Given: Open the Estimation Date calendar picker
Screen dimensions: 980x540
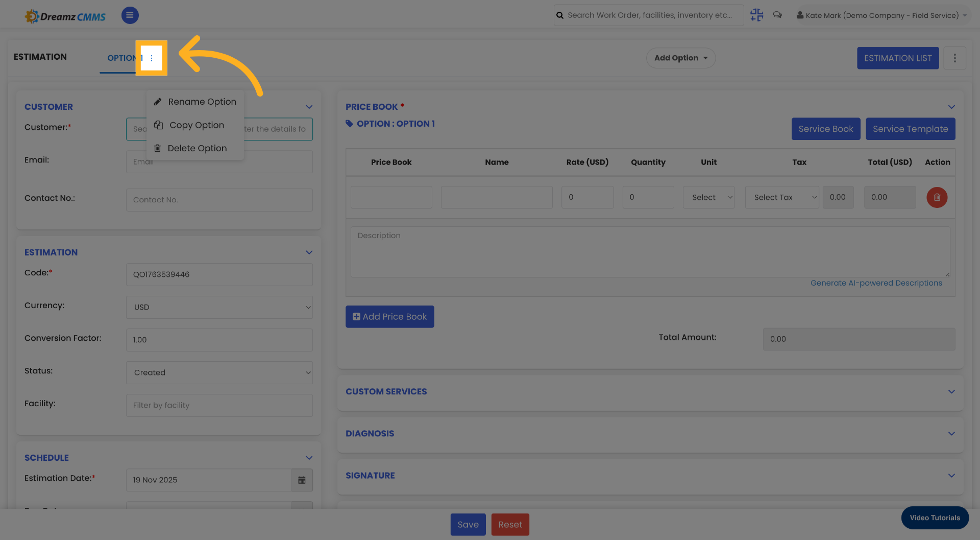Looking at the screenshot, I should [x=302, y=480].
